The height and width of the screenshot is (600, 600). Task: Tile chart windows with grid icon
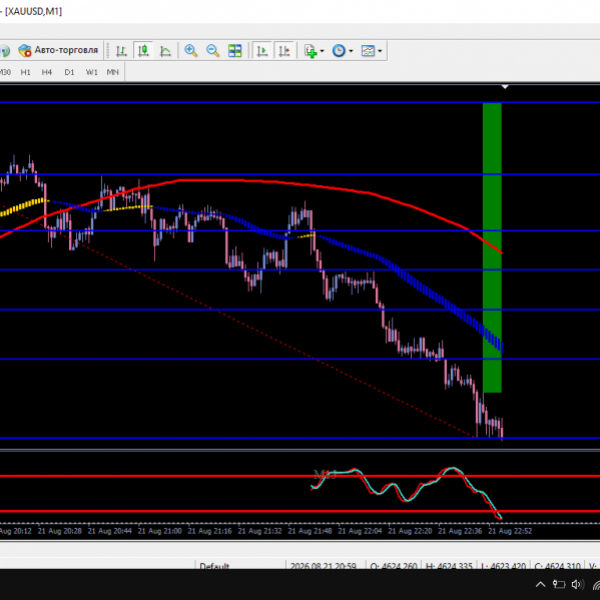[235, 51]
